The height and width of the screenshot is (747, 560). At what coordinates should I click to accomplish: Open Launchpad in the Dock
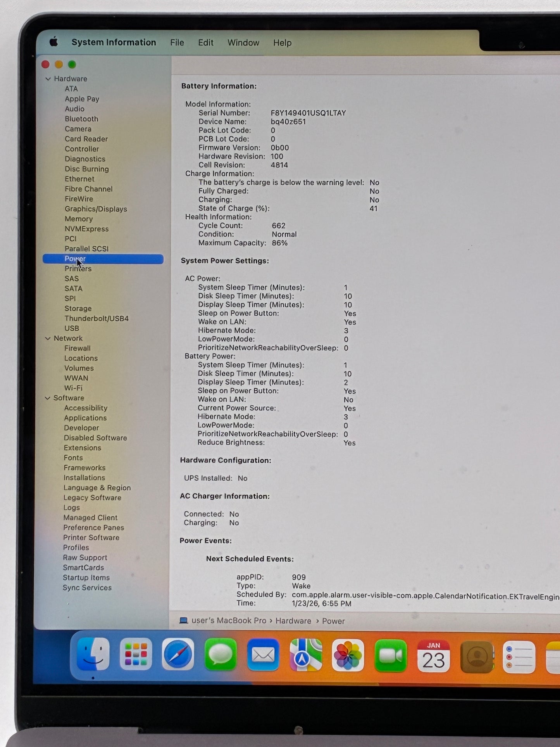pos(136,654)
